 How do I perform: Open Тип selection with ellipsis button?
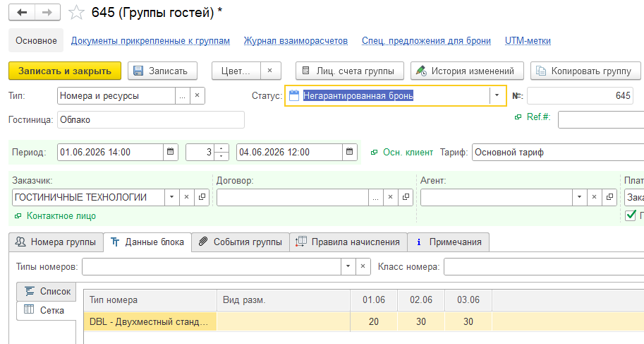coord(183,95)
